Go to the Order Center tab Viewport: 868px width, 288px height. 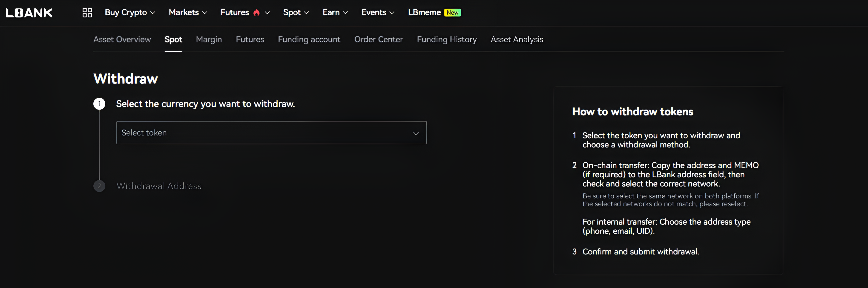point(378,39)
